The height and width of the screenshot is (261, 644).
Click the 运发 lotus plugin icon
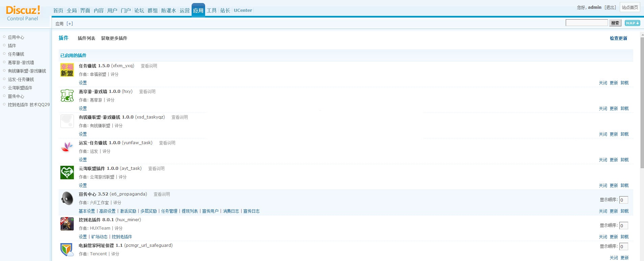pos(67,147)
